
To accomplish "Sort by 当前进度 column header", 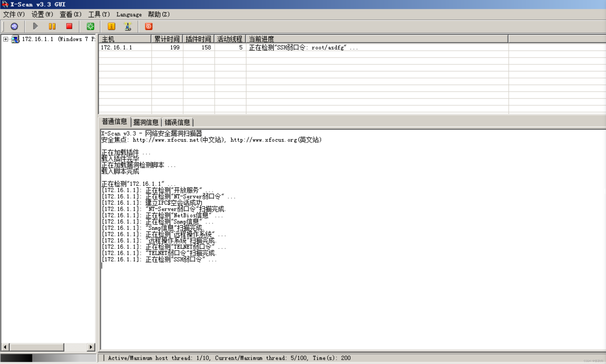I will pos(377,39).
